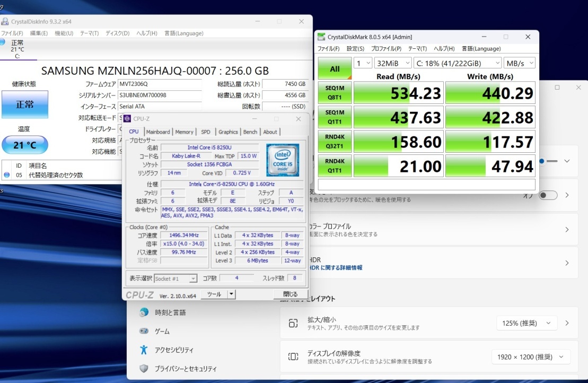588x383 pixels.
Task: Click the scale (拡大/縮小) icon in Settings
Action: point(293,323)
